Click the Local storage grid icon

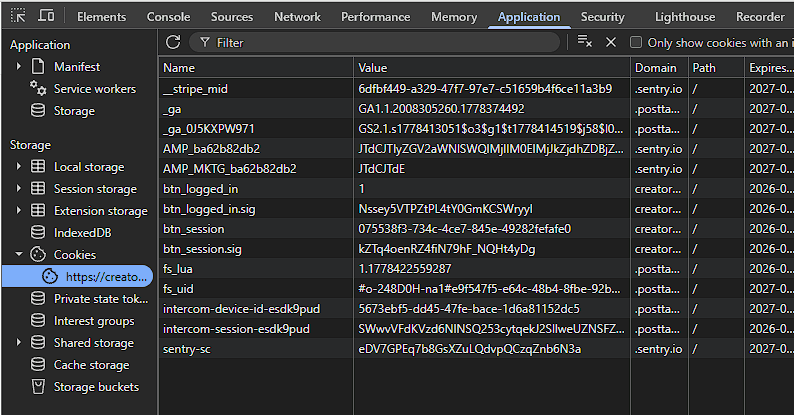pos(38,167)
